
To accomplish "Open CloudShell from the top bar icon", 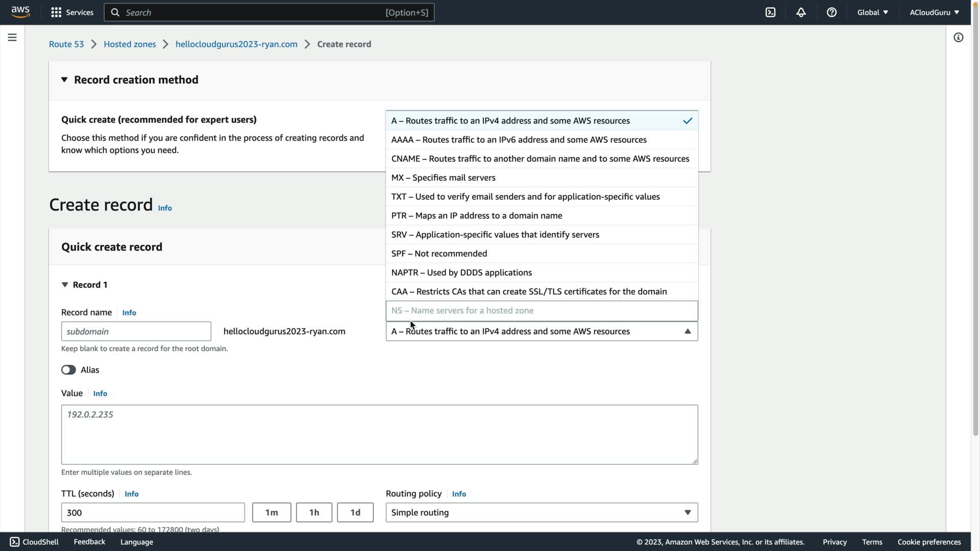I will 770,12.
